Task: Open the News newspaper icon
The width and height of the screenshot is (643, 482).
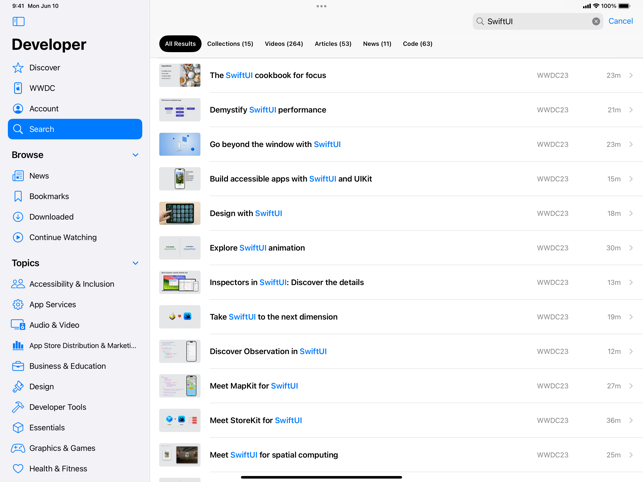Action: [18, 176]
